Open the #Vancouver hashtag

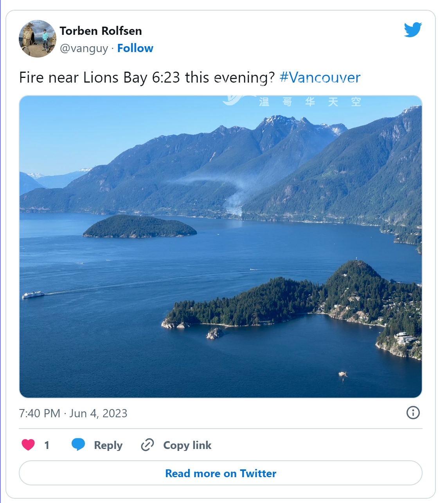tap(320, 78)
